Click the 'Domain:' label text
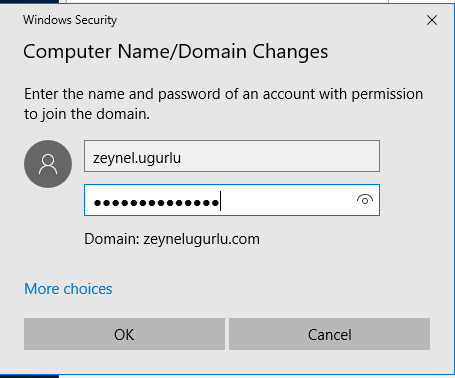The image size is (455, 378). click(x=112, y=239)
